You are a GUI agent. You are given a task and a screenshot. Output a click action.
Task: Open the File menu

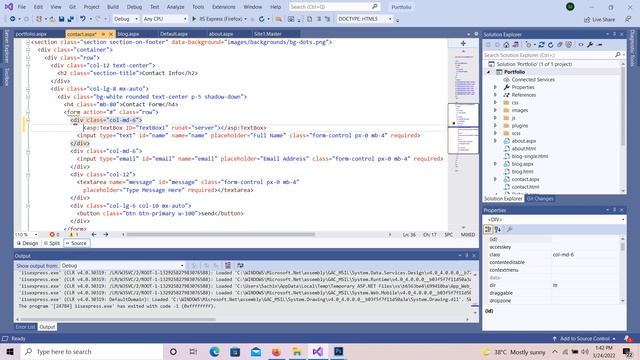pyautogui.click(x=22, y=7)
